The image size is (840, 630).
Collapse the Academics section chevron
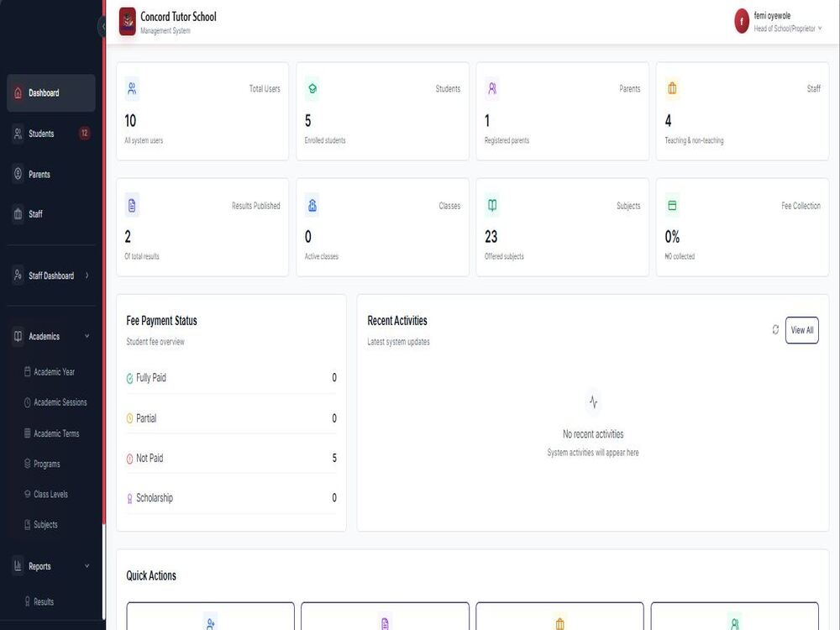point(87,337)
